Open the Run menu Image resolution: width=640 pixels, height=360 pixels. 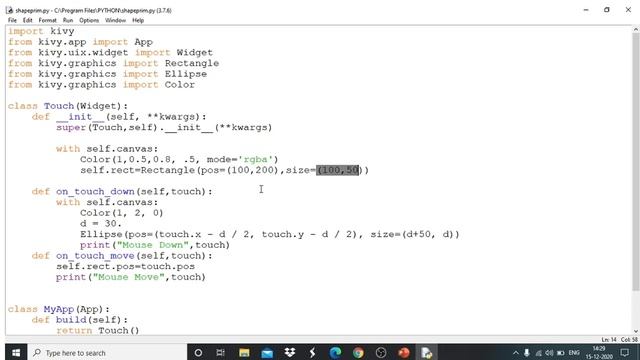tap(68, 20)
